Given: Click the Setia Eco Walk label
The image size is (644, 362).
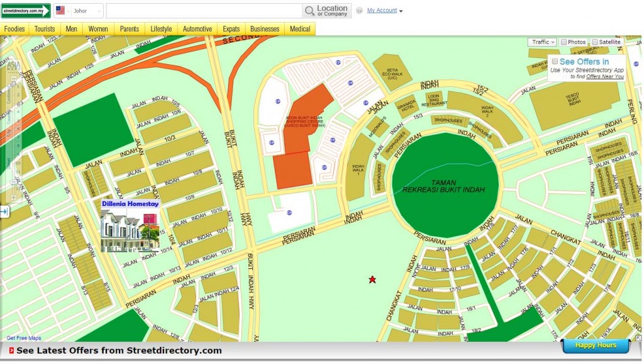Looking at the screenshot, I should (x=392, y=74).
